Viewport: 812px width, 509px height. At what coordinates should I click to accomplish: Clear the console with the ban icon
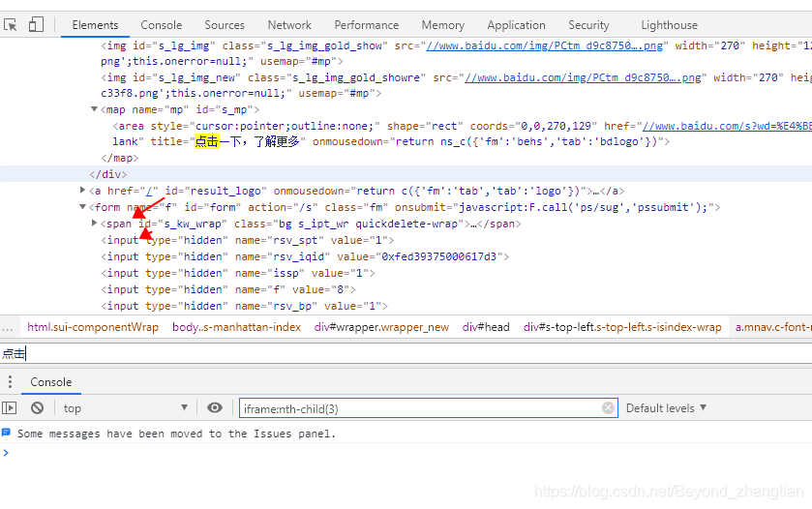37,408
